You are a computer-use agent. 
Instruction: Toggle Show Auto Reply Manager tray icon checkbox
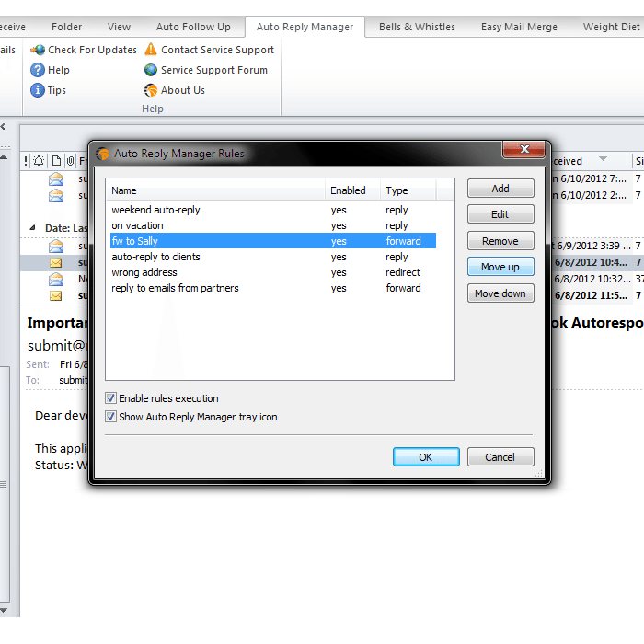tap(110, 417)
